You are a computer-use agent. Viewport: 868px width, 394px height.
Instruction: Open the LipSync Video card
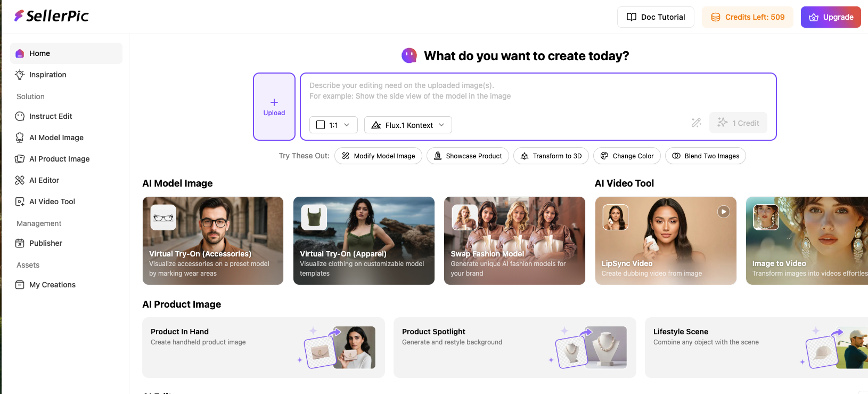(666, 240)
